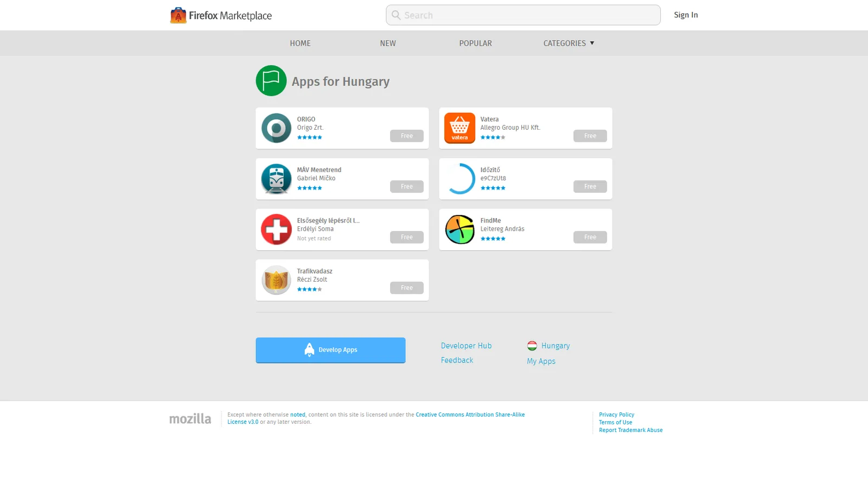Click Free button for FindMe
This screenshot has height=477, width=868.
tap(590, 237)
